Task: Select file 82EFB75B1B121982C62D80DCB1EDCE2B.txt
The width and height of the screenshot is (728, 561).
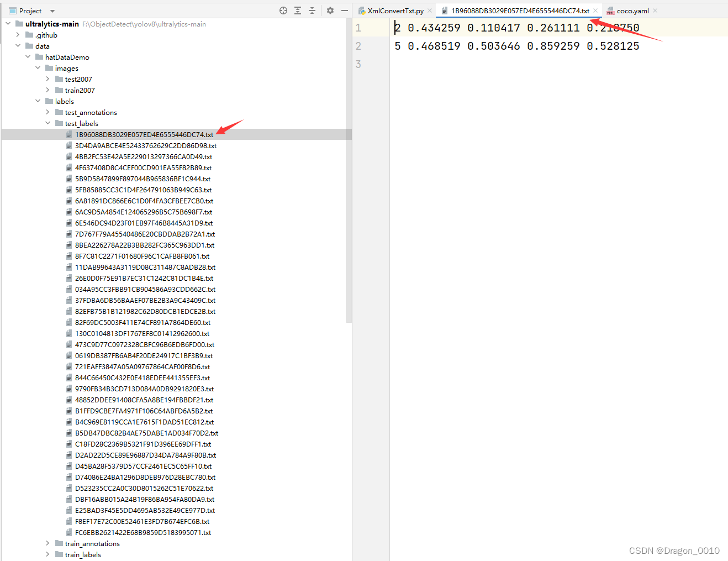Action: tap(145, 311)
